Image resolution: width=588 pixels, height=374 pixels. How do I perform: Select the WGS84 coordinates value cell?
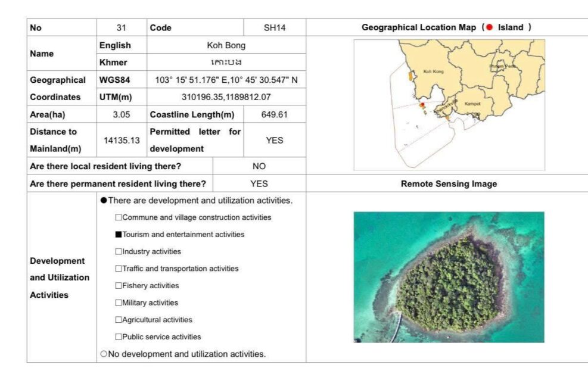[226, 80]
